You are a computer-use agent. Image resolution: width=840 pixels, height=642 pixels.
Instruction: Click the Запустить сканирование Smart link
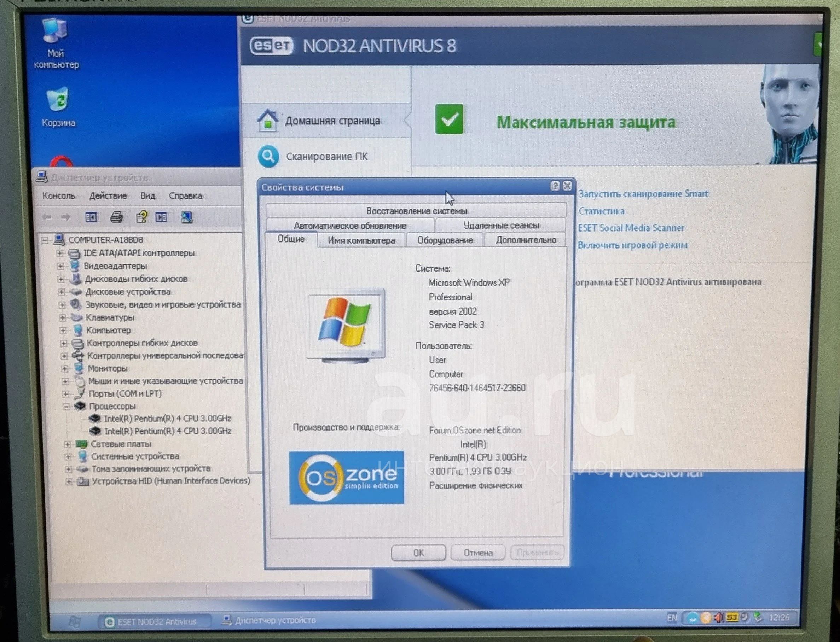(643, 194)
